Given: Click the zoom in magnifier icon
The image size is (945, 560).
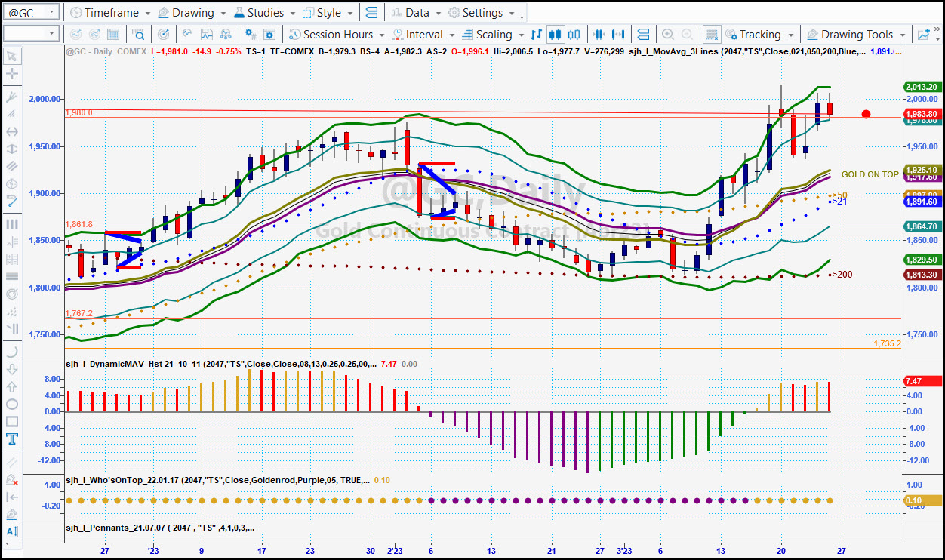Looking at the screenshot, I should 668,35.
